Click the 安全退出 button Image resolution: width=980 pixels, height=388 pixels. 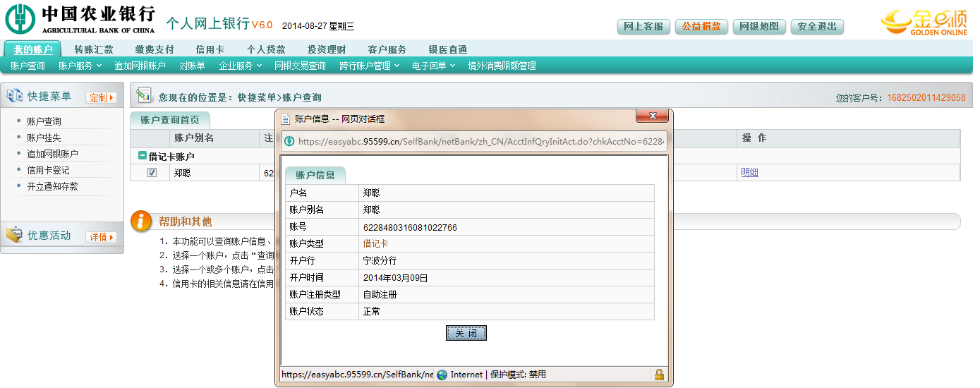click(817, 27)
